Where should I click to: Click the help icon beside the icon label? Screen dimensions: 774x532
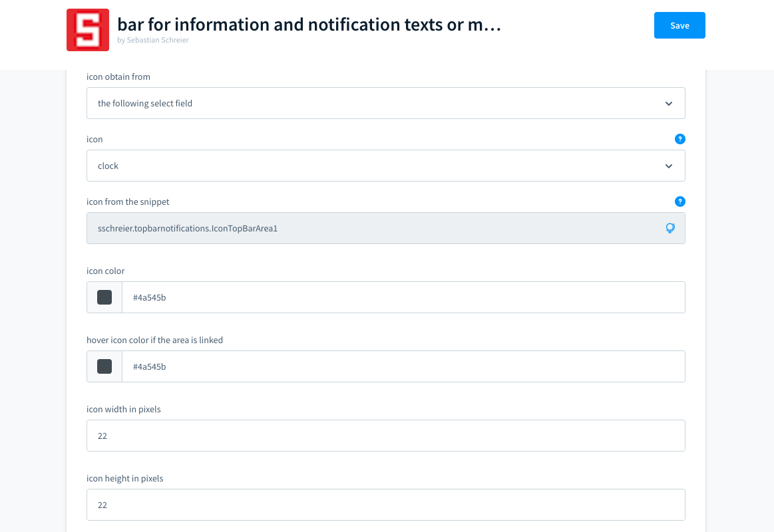[679, 139]
